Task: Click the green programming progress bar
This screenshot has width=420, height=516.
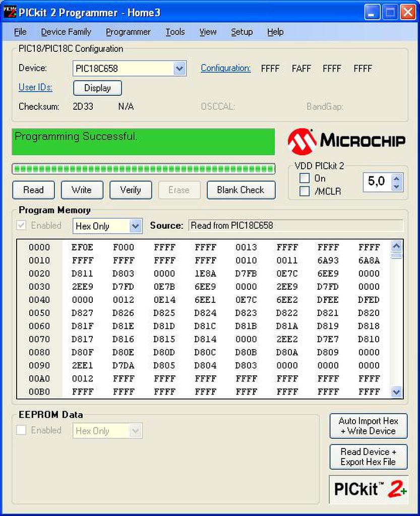Action: 144,169
